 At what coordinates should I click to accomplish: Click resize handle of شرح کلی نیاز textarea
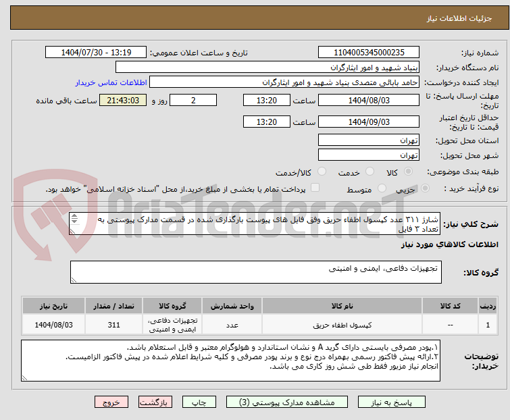coord(72,232)
